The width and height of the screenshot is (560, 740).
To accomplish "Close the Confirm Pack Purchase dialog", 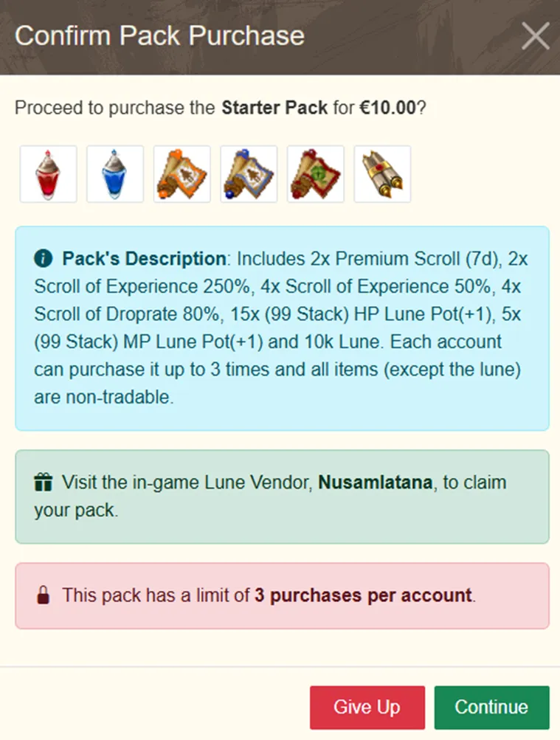I will point(536,36).
